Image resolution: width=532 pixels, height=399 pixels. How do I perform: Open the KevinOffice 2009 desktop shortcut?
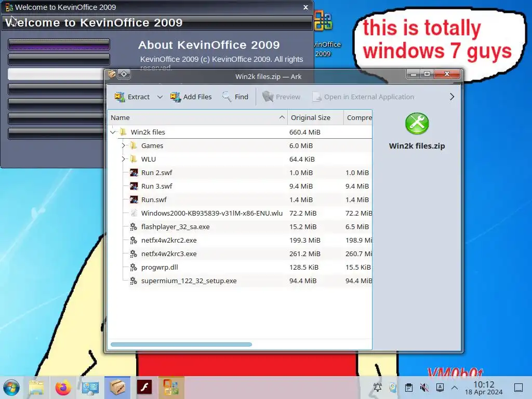pyautogui.click(x=323, y=33)
